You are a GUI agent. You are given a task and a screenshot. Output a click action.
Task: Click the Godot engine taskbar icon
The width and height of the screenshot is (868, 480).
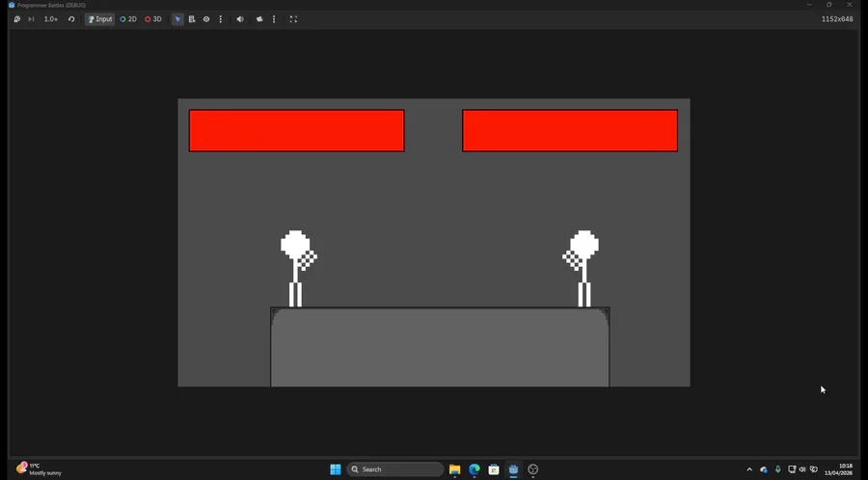click(514, 469)
